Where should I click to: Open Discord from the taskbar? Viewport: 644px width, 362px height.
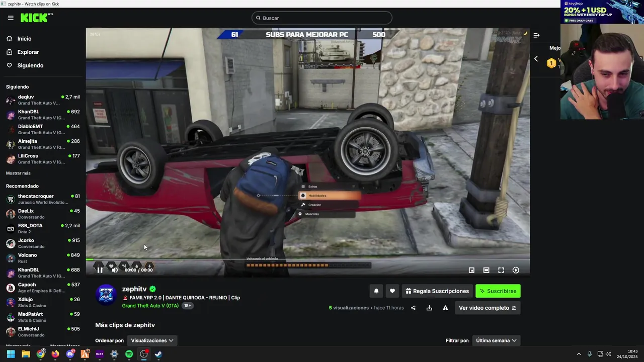[x=70, y=354]
